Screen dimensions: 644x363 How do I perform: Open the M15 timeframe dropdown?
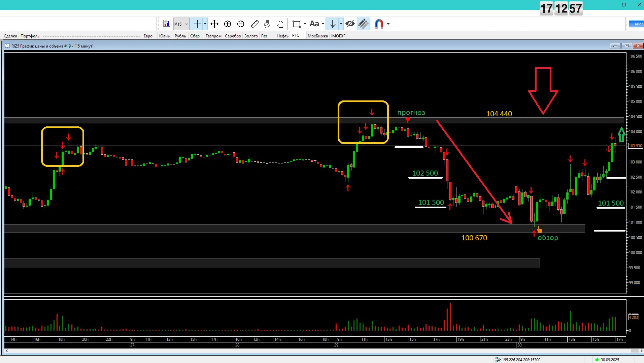(x=181, y=24)
